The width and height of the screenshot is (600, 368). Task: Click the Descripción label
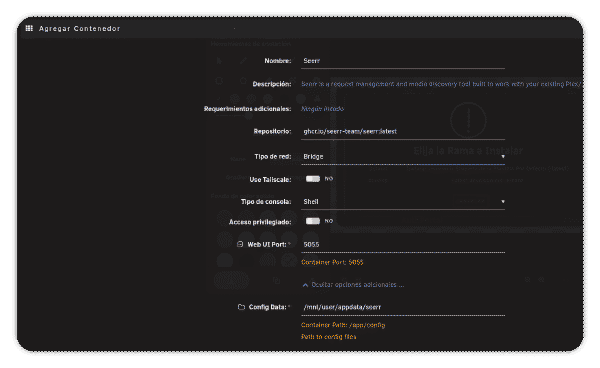(x=272, y=84)
